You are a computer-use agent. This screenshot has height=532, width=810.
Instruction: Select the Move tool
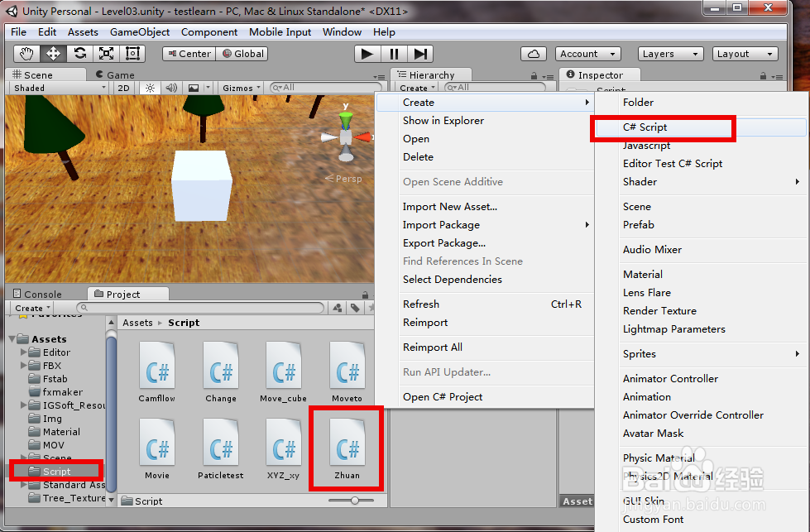(x=53, y=54)
